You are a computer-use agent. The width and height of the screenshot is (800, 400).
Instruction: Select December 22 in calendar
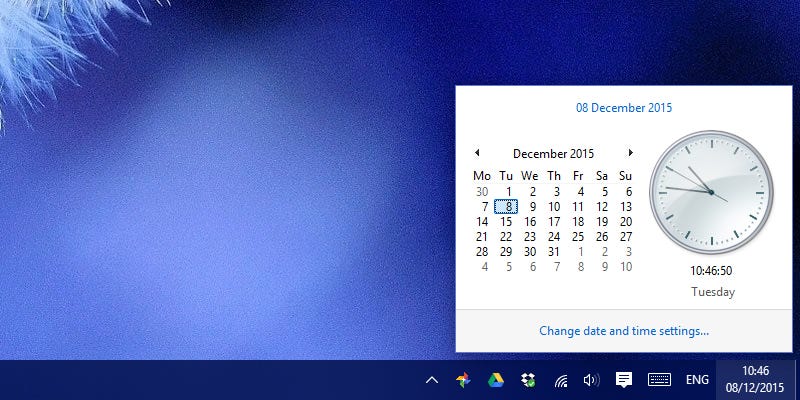(506, 237)
